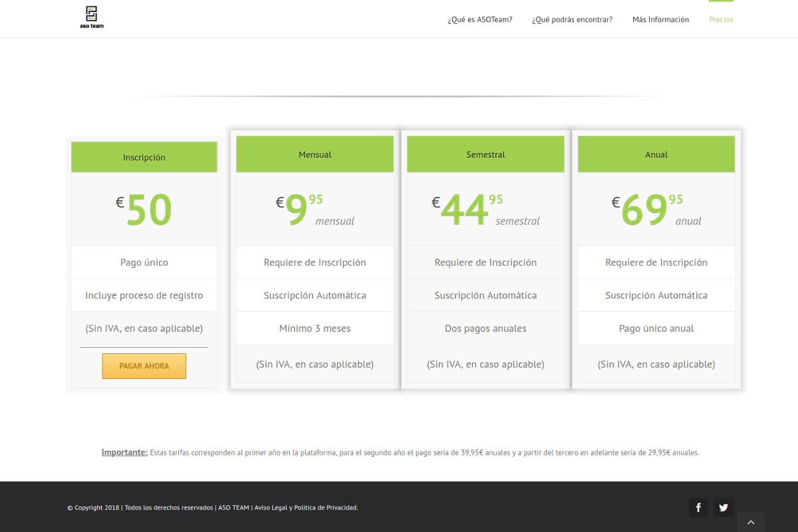The height and width of the screenshot is (532, 798).
Task: Click the €9.95 mensual price
Action: (315, 209)
